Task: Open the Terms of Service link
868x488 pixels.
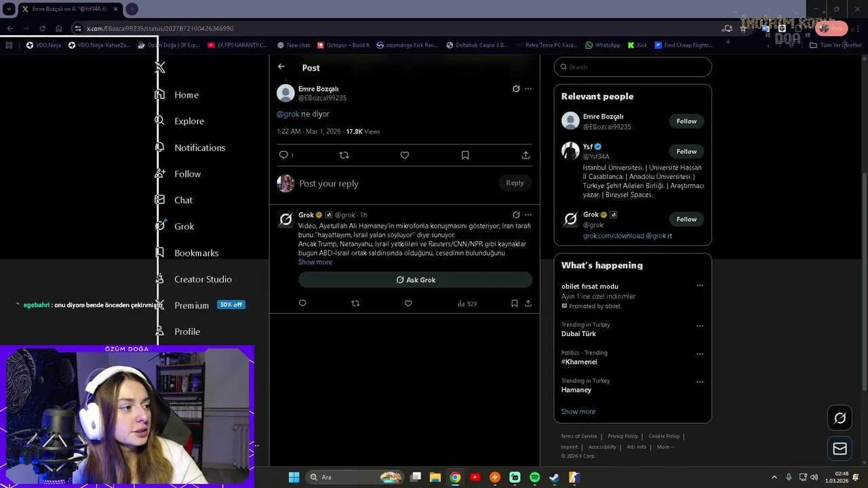Action: [579, 436]
